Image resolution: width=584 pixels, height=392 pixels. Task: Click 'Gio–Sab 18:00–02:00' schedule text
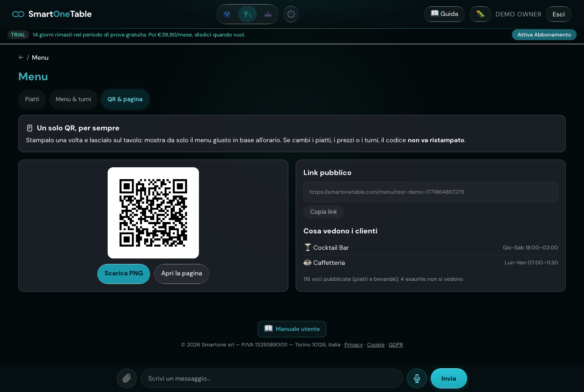[530, 248]
